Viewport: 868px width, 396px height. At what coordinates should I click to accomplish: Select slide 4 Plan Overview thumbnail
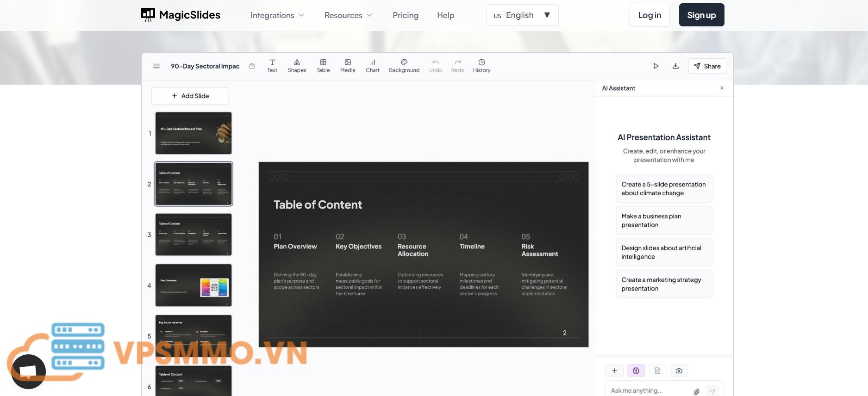(194, 285)
